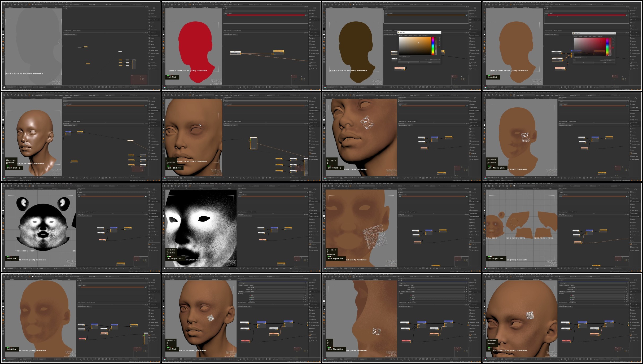The height and width of the screenshot is (364, 643).
Task: Click hue strip in the red-gradient Select Color dialog
Action: 607,47
